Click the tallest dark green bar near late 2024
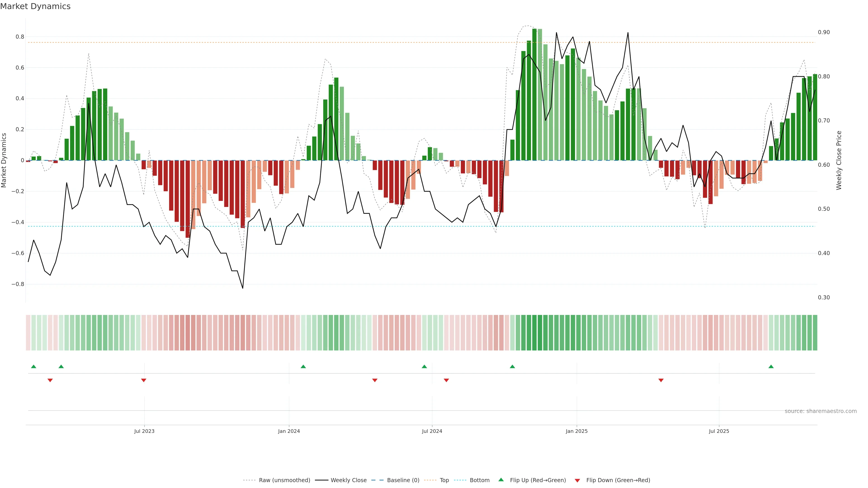Viewport: 868px width, 488px height. (x=534, y=94)
